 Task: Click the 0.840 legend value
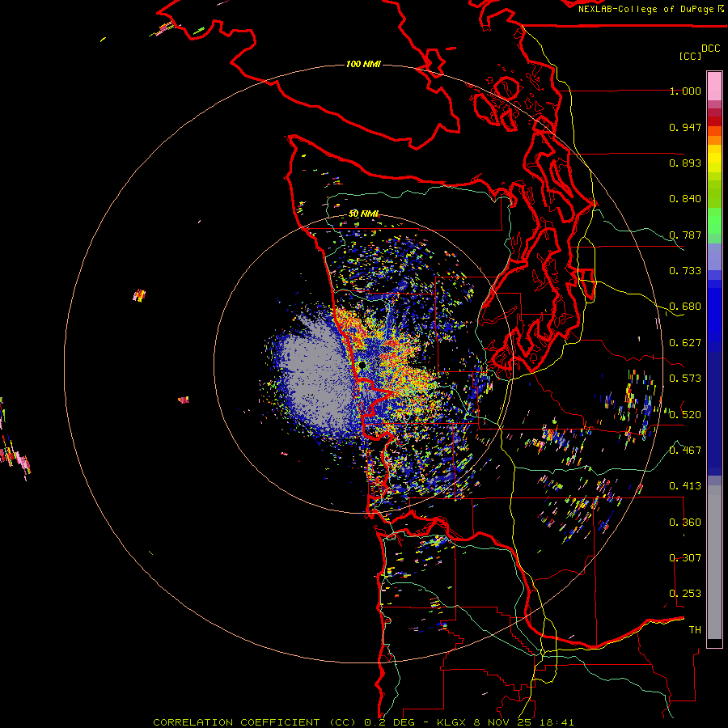pyautogui.click(x=685, y=199)
